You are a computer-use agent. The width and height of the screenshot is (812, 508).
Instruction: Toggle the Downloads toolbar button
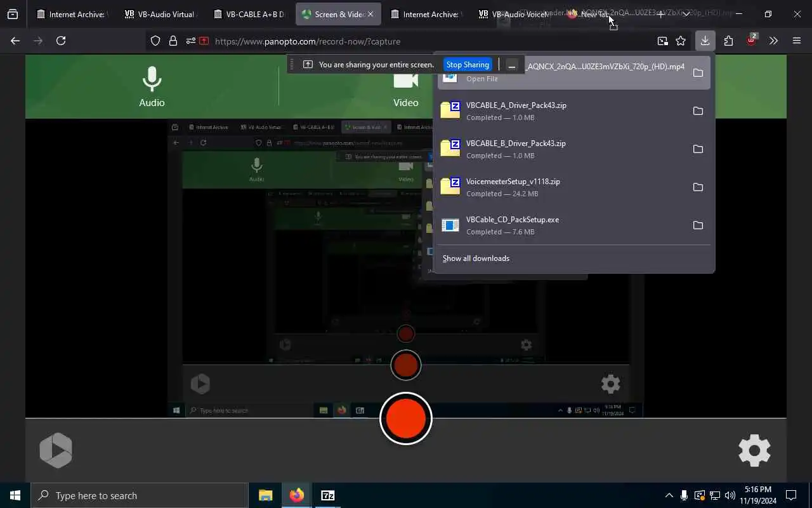tap(705, 41)
